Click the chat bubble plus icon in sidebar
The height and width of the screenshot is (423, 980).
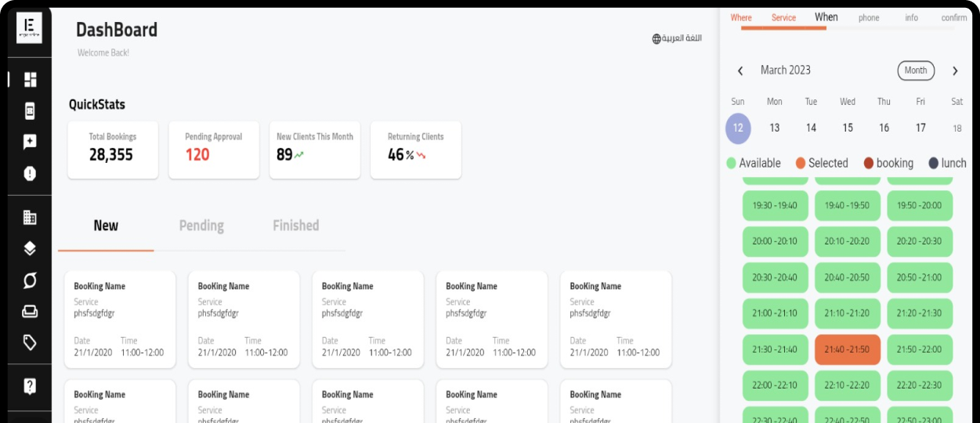click(x=30, y=142)
